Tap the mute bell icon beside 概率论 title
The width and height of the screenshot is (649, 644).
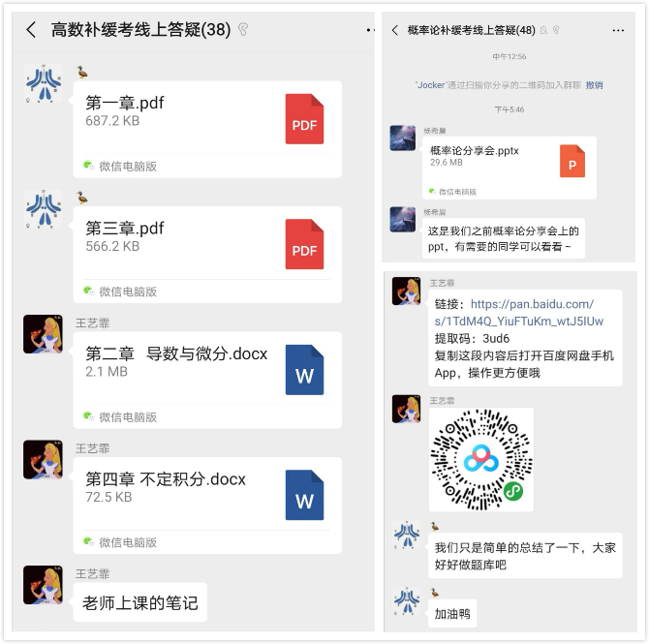click(543, 30)
